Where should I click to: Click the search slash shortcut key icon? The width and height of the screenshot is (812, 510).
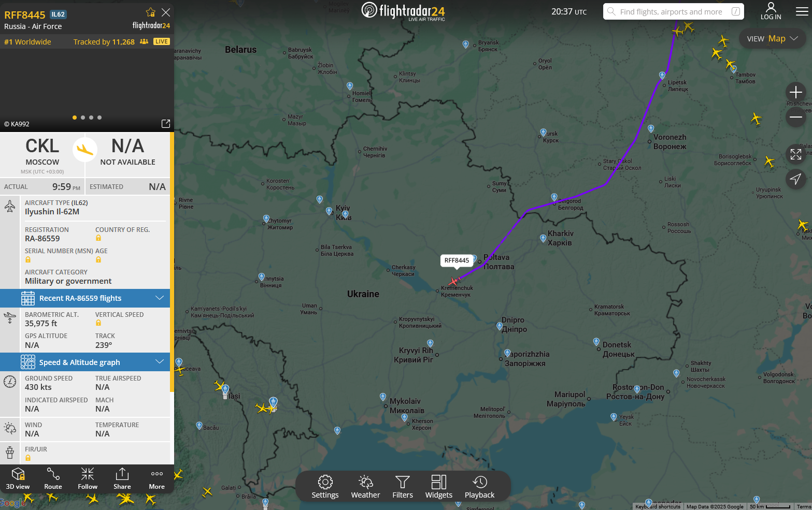[x=736, y=11]
